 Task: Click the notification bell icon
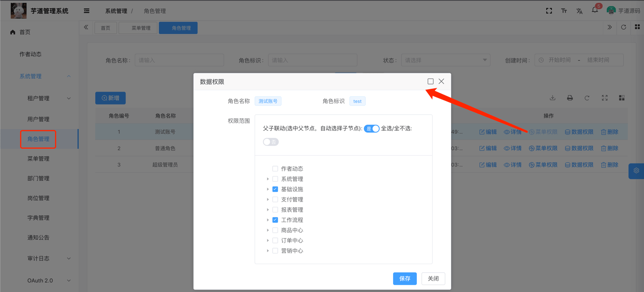pyautogui.click(x=595, y=11)
